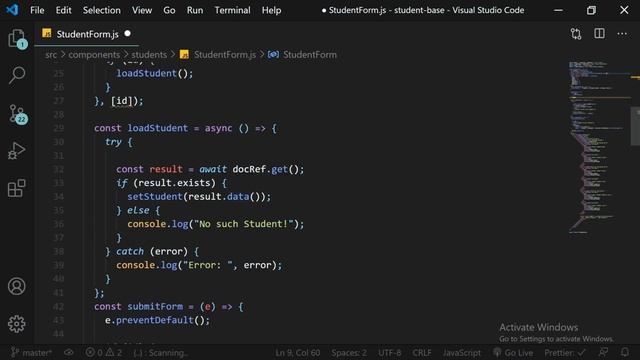Screen dimensions: 640x360
Task: Open notifications bell in status bar
Action: [625, 352]
